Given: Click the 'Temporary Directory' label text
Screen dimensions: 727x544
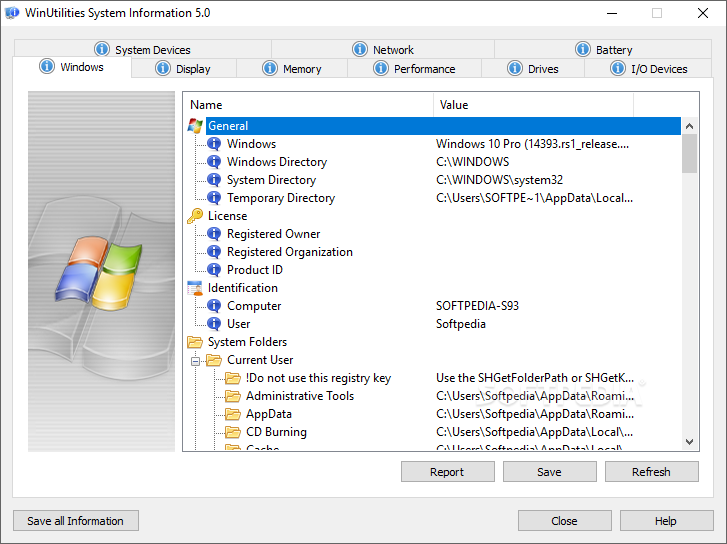Looking at the screenshot, I should pyautogui.click(x=281, y=198).
